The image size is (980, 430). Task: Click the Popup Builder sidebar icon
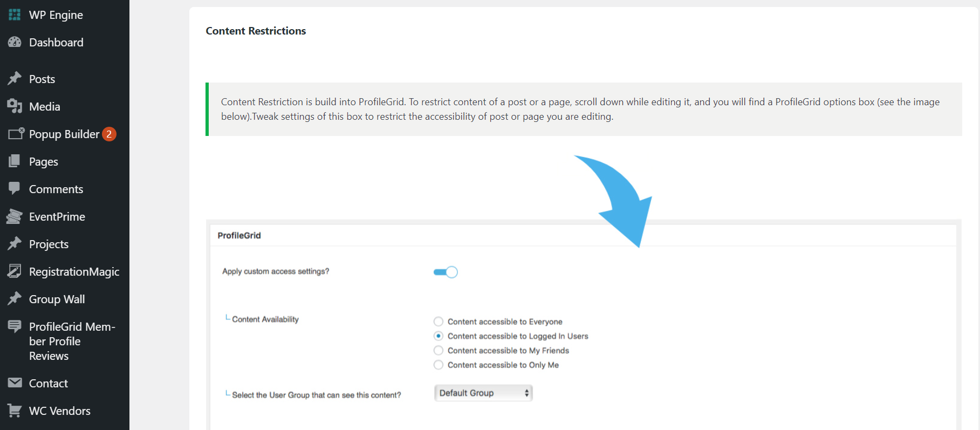[x=16, y=134]
